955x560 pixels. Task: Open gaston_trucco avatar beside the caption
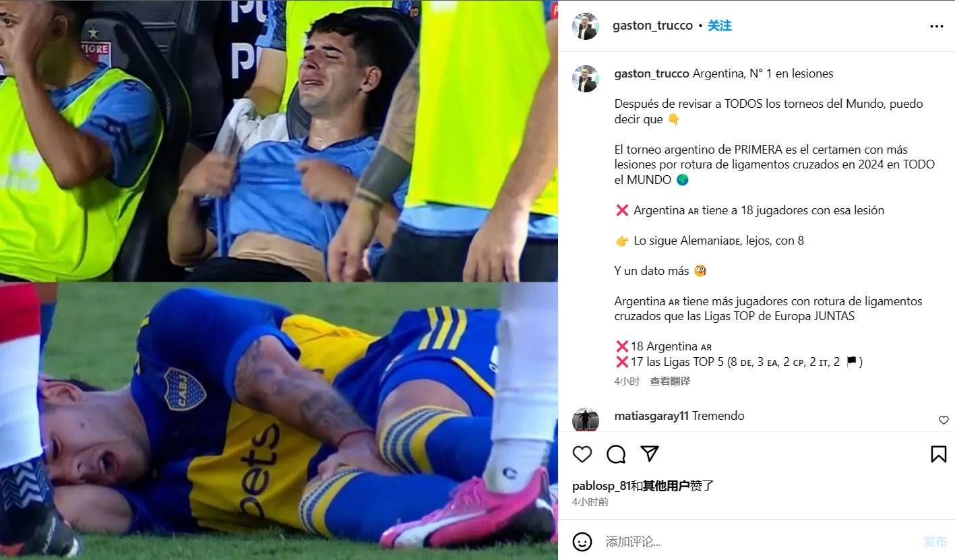point(586,79)
